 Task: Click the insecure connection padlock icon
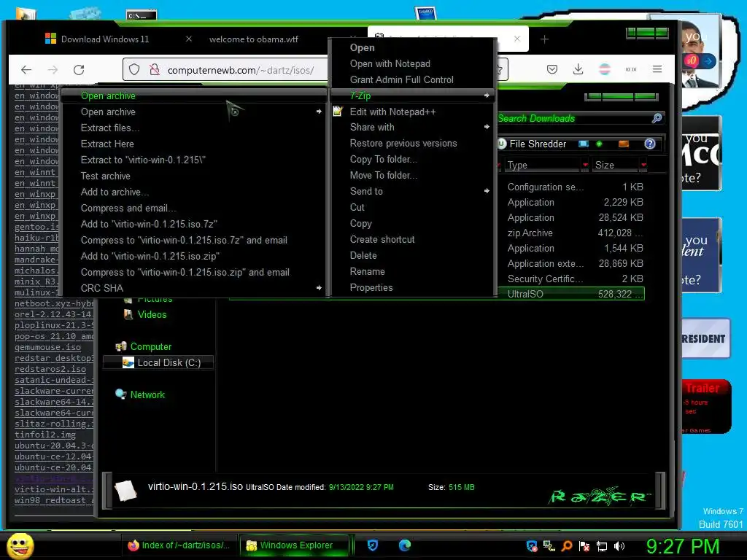point(155,70)
